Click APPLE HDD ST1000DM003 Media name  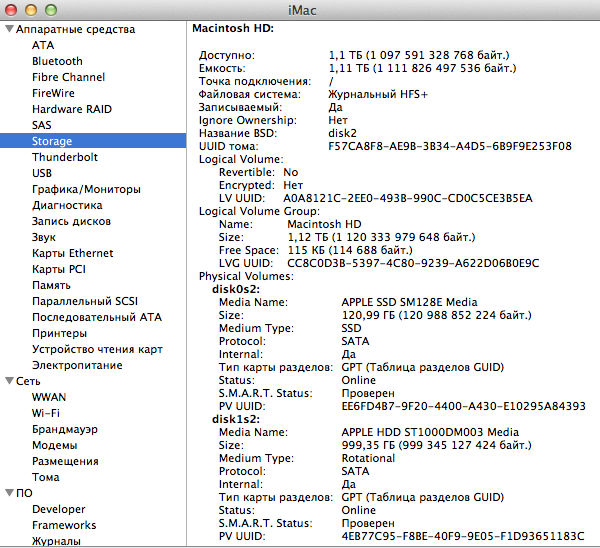[430, 432]
